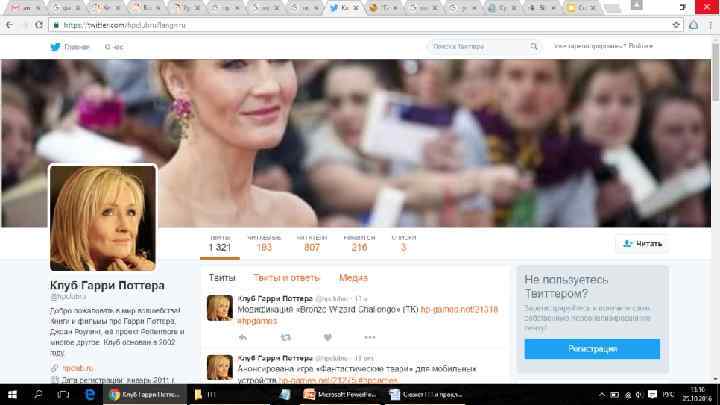Image resolution: width=720 pixels, height=405 pixels.
Task: Open the hpclub.ru website link in bio
Action: 78,368
